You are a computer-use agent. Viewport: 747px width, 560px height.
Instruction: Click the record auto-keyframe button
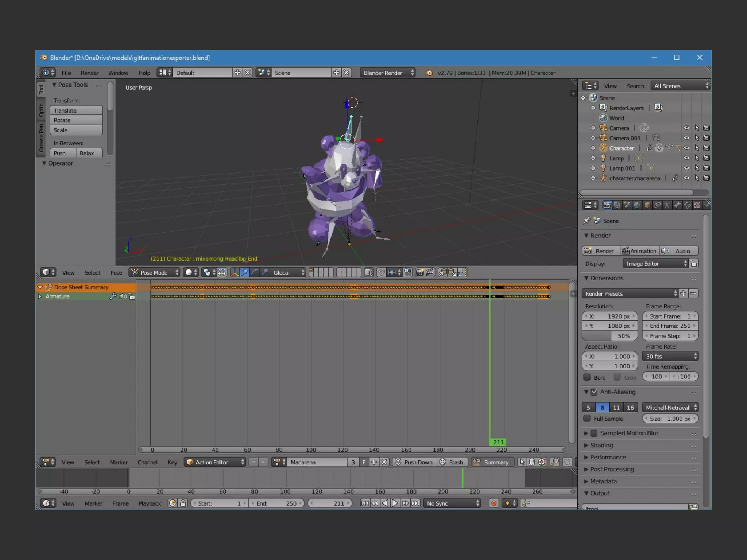pyautogui.click(x=494, y=503)
